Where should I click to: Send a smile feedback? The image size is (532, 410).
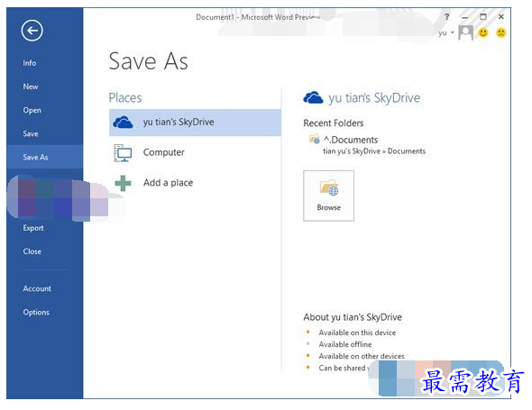point(483,32)
